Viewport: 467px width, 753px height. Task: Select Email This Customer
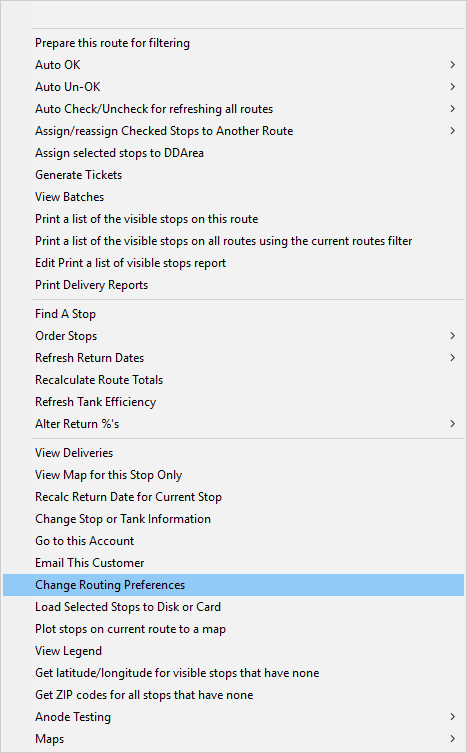pos(234,563)
